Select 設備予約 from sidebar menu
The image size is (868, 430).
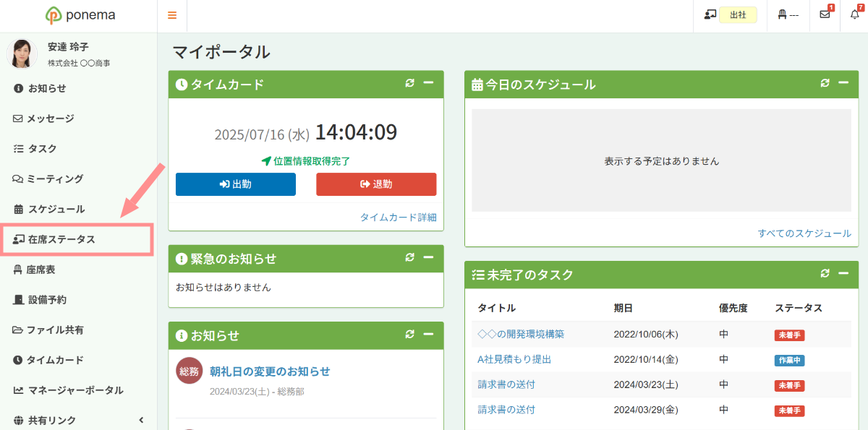coord(78,300)
